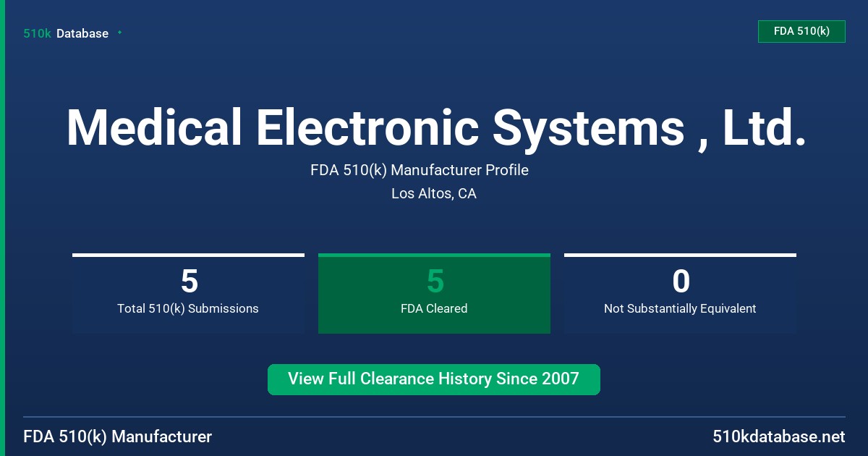
Task: Click View Full Clearance History Since 2007
Action: [434, 379]
